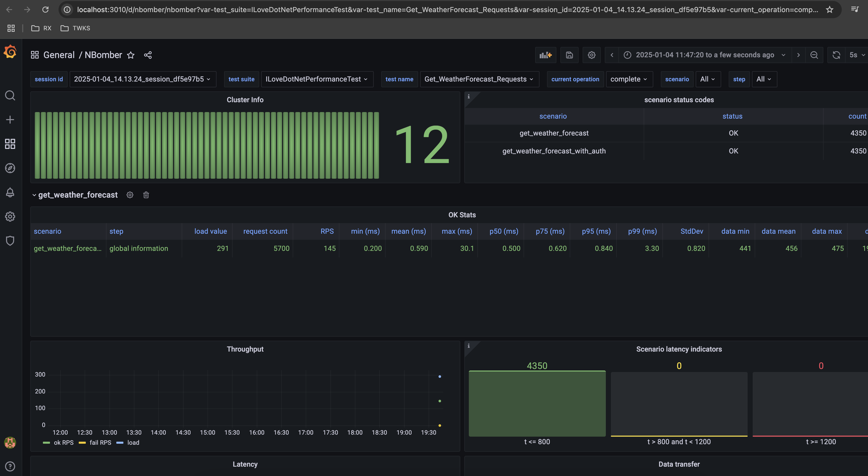Share the dashboard via share icon
This screenshot has width=868, height=476.
coord(148,55)
